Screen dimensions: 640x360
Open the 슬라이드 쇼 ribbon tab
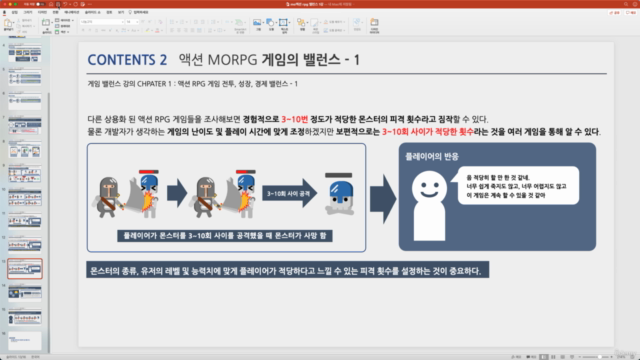92,13
